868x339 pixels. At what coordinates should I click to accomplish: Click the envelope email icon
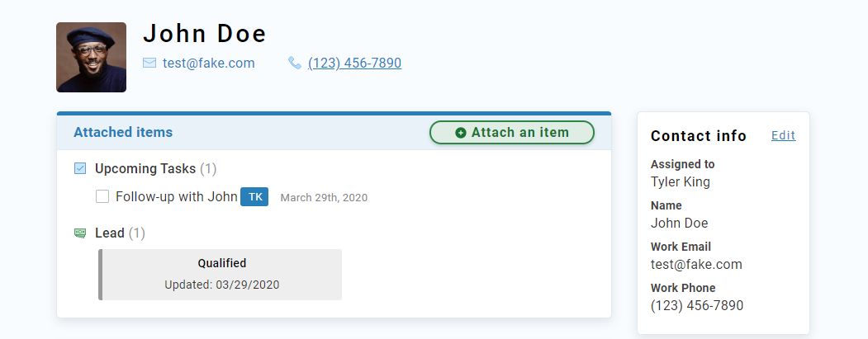149,63
